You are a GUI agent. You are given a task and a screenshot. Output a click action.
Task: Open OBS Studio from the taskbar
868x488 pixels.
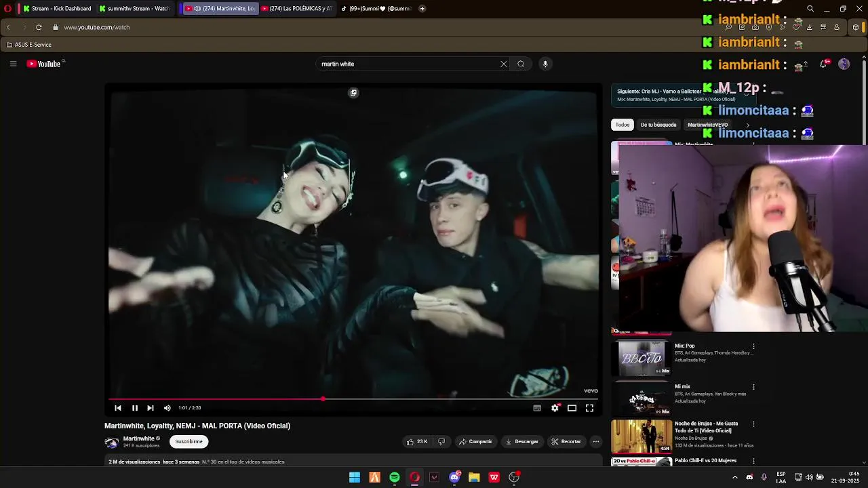[514, 477]
